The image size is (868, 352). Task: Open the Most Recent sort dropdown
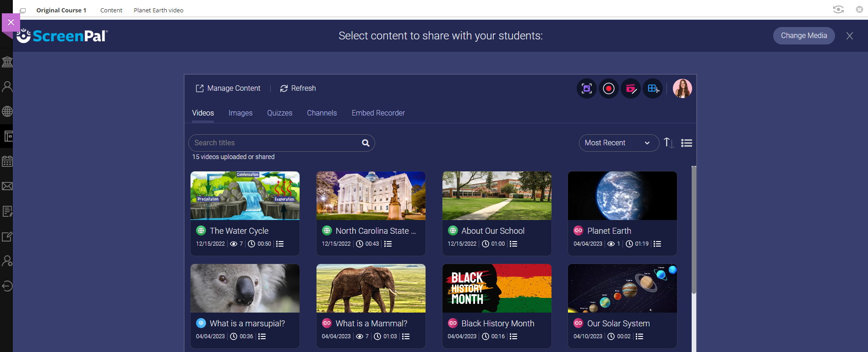point(618,143)
